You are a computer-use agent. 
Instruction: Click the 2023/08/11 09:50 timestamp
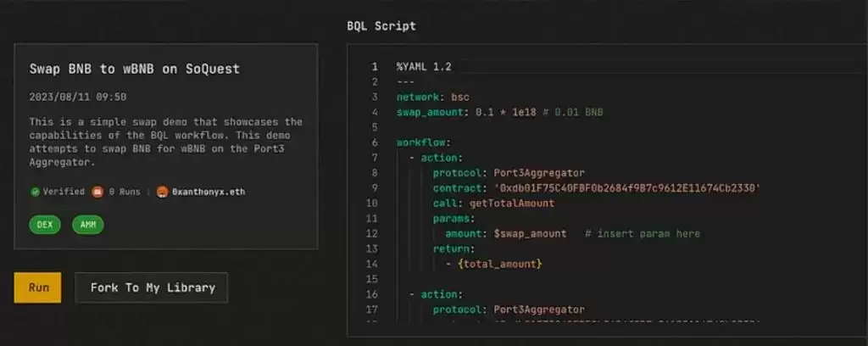point(78,97)
